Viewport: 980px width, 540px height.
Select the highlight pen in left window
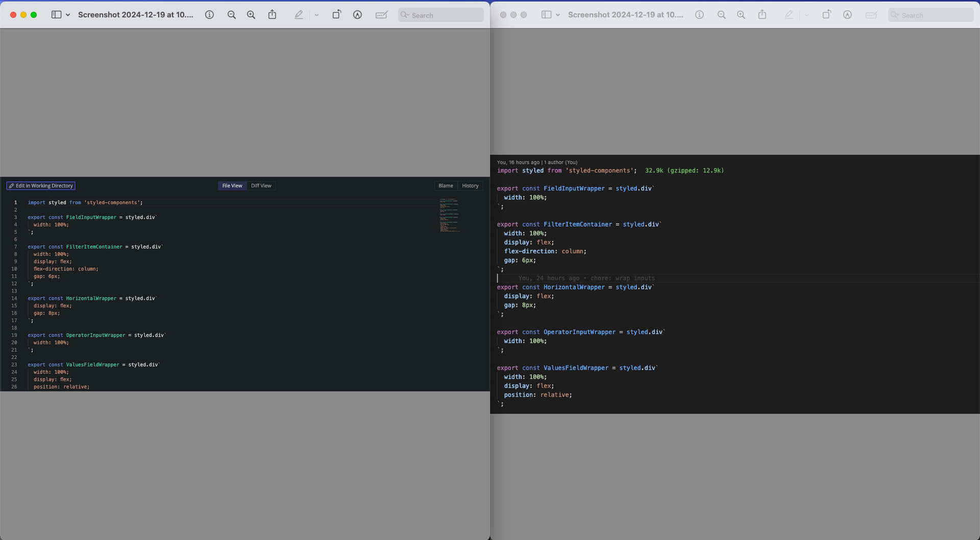299,15
